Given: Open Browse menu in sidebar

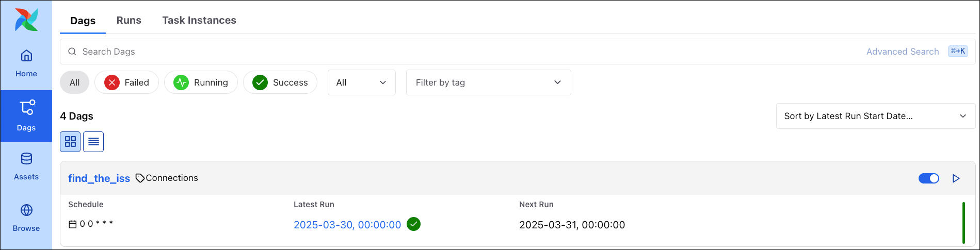Looking at the screenshot, I should click(x=26, y=218).
